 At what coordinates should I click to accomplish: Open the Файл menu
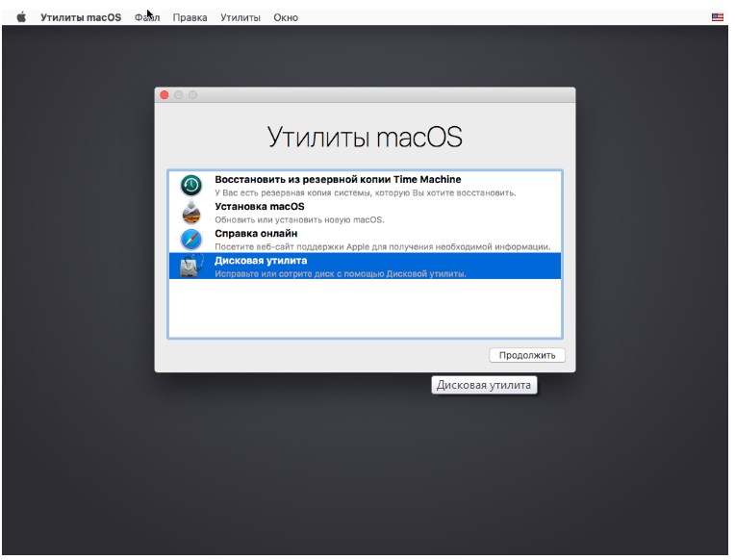147,17
